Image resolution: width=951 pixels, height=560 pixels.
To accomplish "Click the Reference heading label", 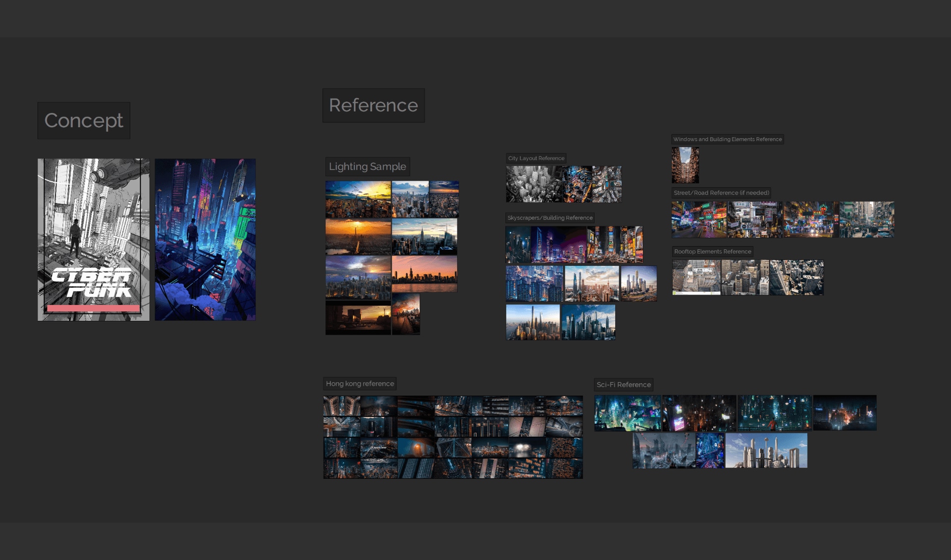I will coord(373,105).
